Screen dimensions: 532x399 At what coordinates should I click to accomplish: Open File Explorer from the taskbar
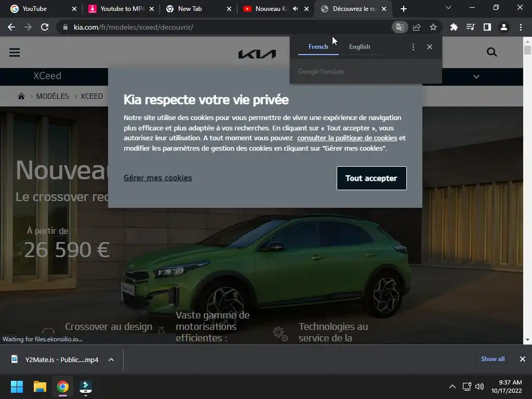[39, 387]
